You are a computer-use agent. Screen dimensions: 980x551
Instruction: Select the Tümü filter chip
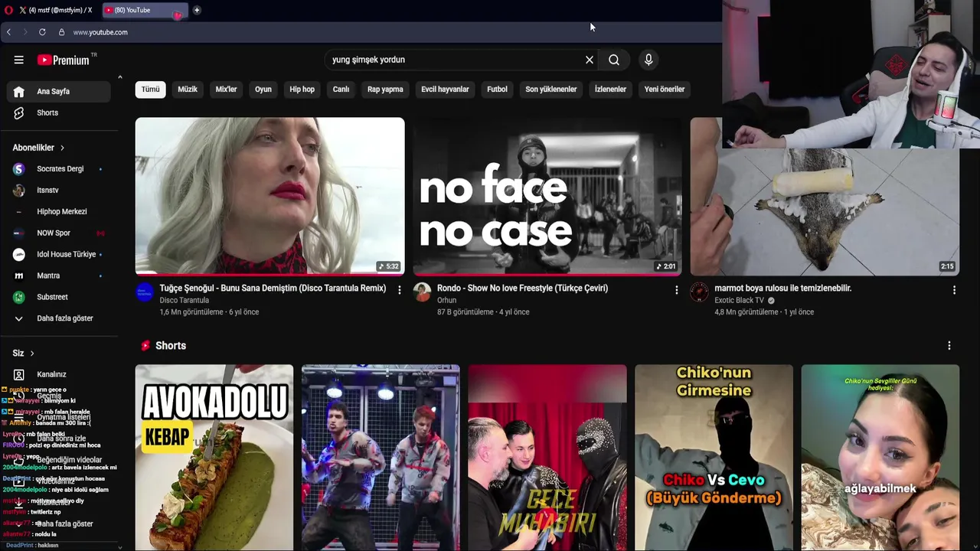point(150,90)
